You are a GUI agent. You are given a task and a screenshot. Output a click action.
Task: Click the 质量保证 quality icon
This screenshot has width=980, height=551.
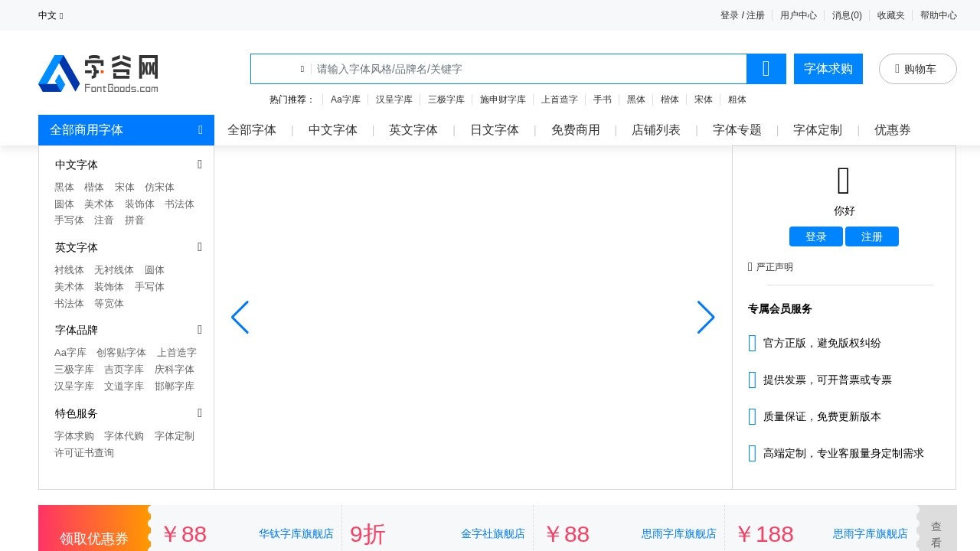point(752,416)
